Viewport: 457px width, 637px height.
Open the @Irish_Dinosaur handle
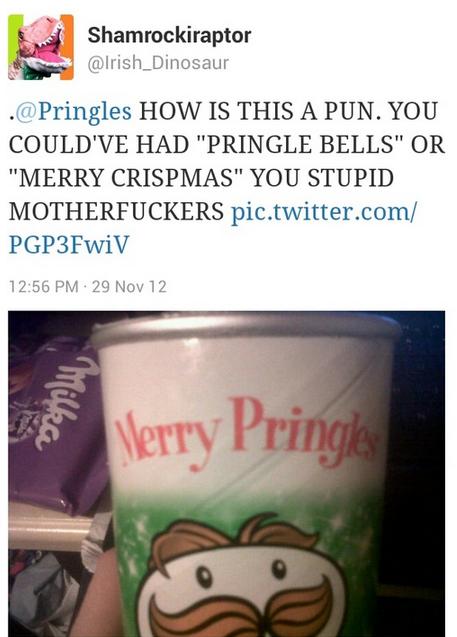click(x=158, y=63)
